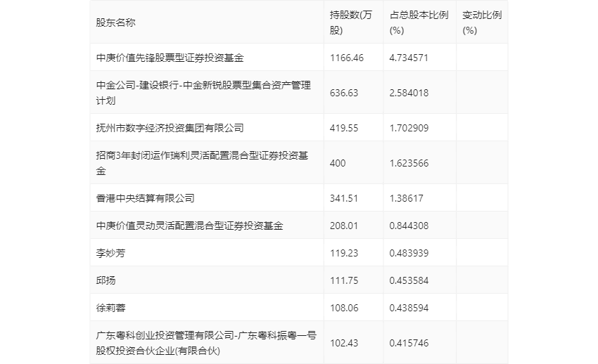Click the 419.55 shareholding value
The height and width of the screenshot is (364, 598).
(344, 128)
